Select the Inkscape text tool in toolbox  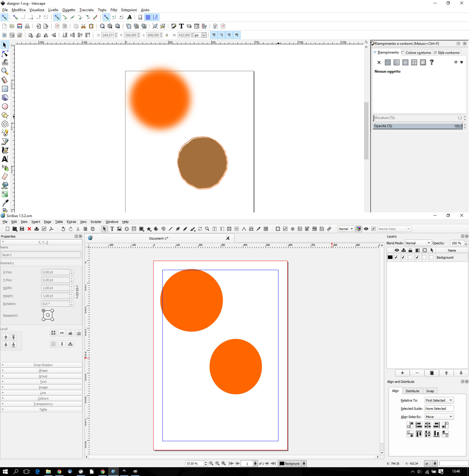(5, 159)
